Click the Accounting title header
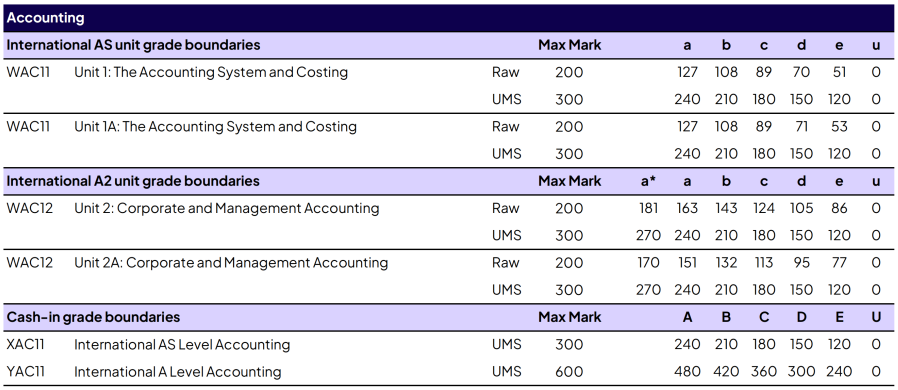Screen dimensions: 898x390 [45, 18]
